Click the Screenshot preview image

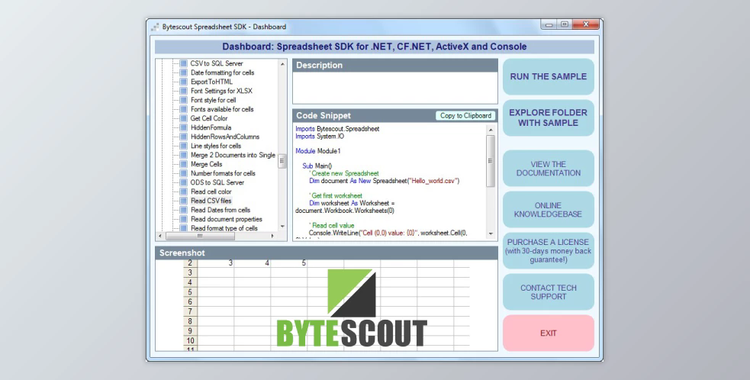tap(327, 305)
